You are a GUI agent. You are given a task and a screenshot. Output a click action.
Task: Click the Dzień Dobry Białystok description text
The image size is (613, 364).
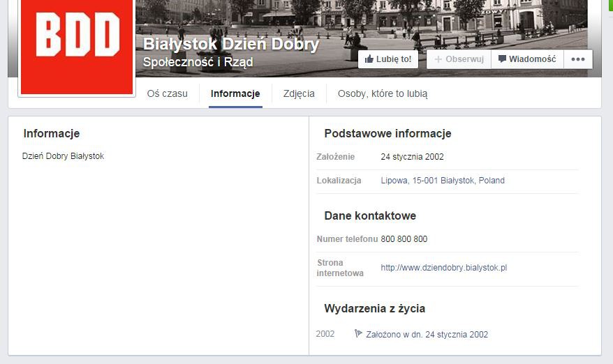(x=63, y=156)
